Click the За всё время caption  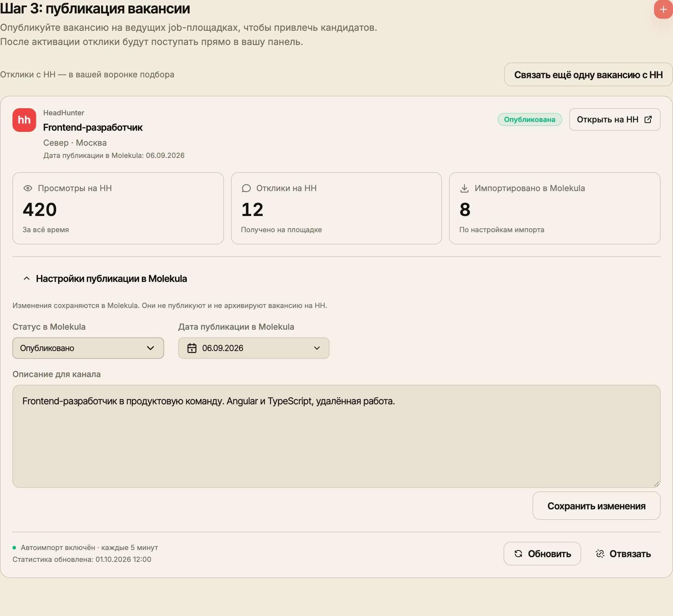46,229
